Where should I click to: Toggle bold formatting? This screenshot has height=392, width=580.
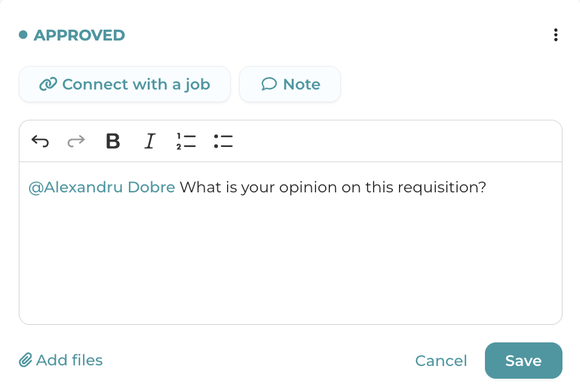(x=113, y=142)
